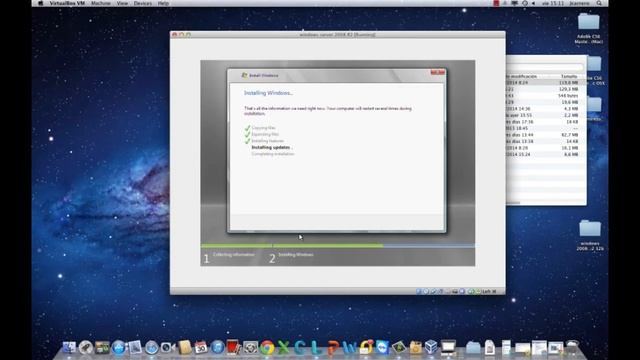The height and width of the screenshot is (360, 640).
Task: Open Google Chrome from the dock
Action: tap(267, 347)
